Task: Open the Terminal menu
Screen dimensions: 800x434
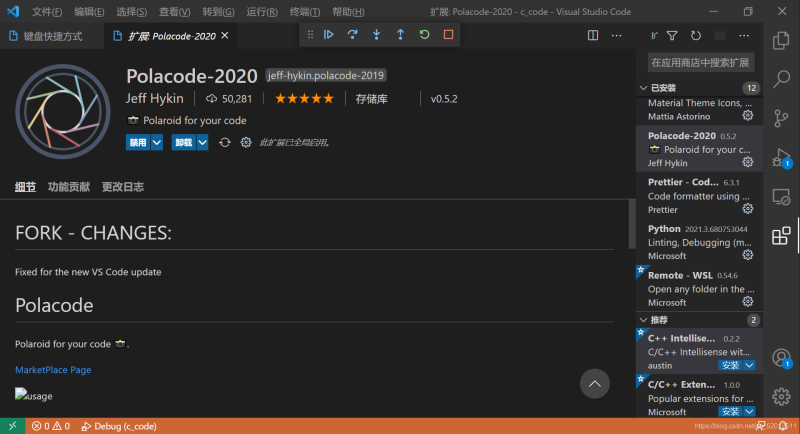Action: click(305, 12)
